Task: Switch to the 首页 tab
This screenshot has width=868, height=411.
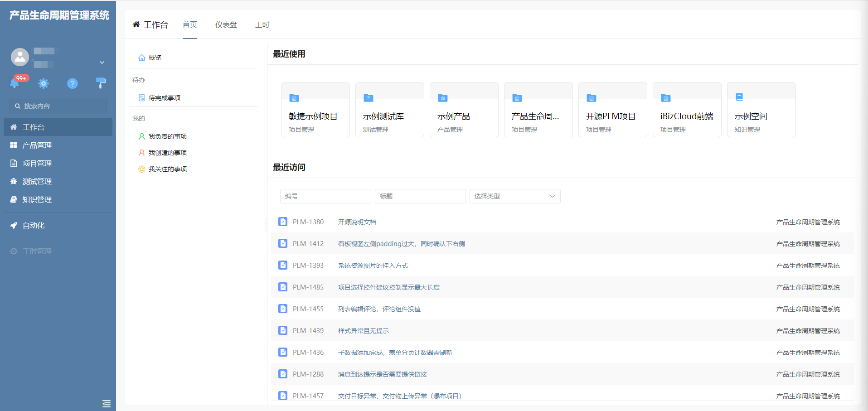Action: [190, 24]
